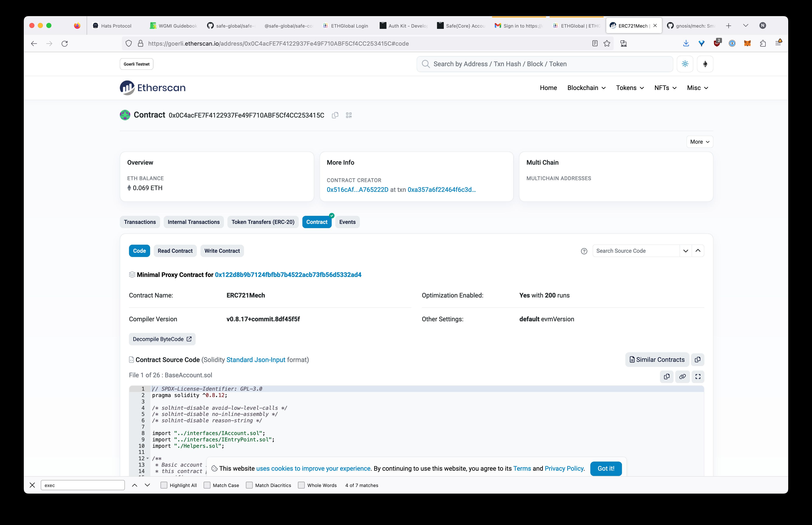
Task: Enable Match Diacritics checkbox
Action: [x=249, y=485]
